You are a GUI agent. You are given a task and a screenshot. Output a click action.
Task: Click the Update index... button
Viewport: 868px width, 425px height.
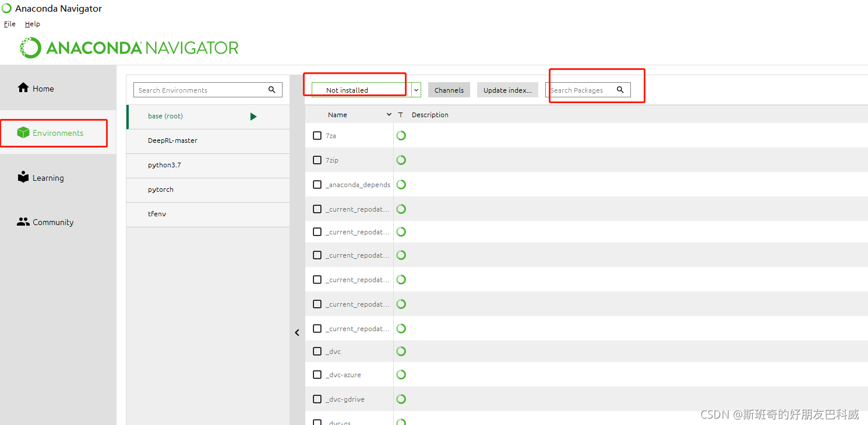click(507, 90)
